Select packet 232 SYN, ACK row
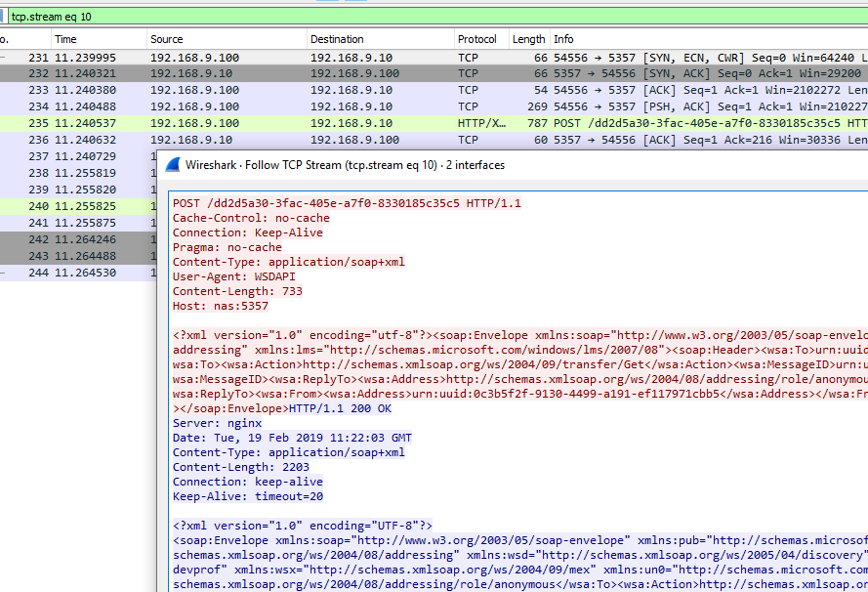 (x=434, y=73)
